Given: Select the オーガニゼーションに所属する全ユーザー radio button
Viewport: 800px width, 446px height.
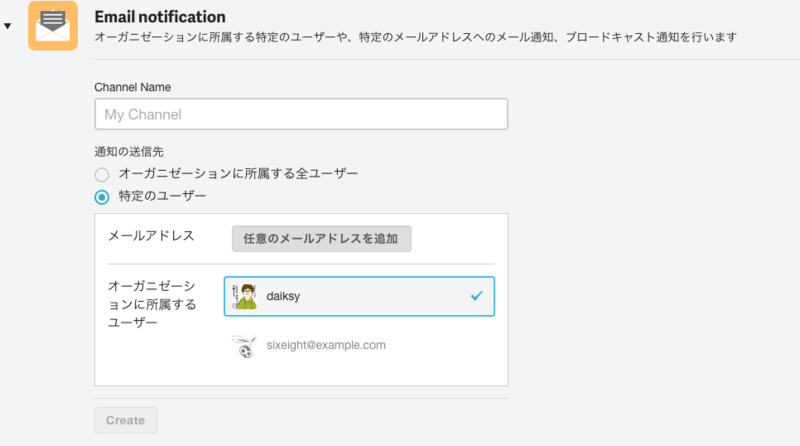Looking at the screenshot, I should coord(102,174).
